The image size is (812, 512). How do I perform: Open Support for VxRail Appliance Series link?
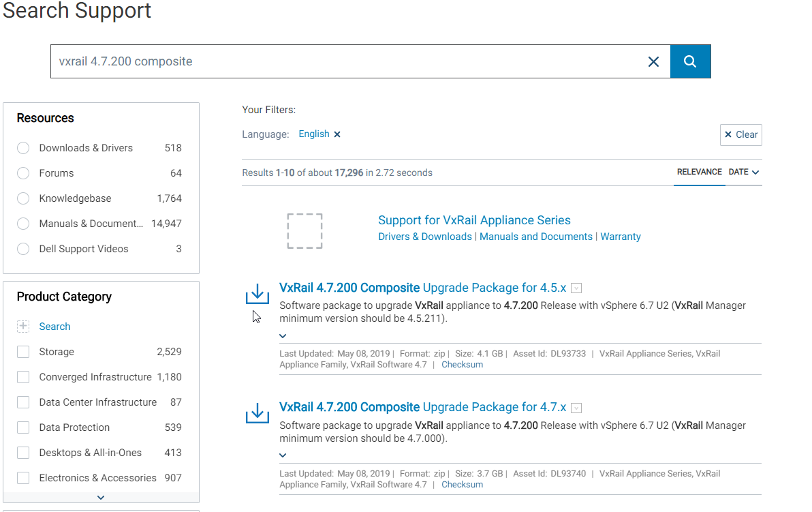pos(474,220)
